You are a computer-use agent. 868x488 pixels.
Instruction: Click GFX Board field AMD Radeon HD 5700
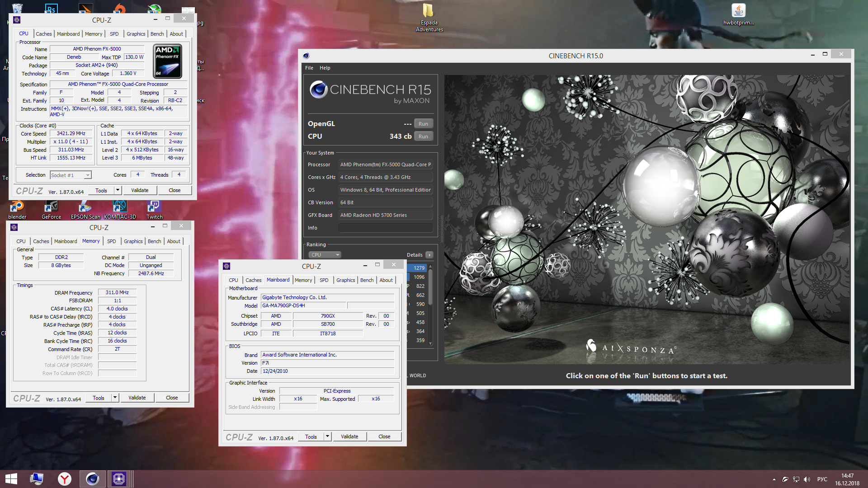(386, 215)
